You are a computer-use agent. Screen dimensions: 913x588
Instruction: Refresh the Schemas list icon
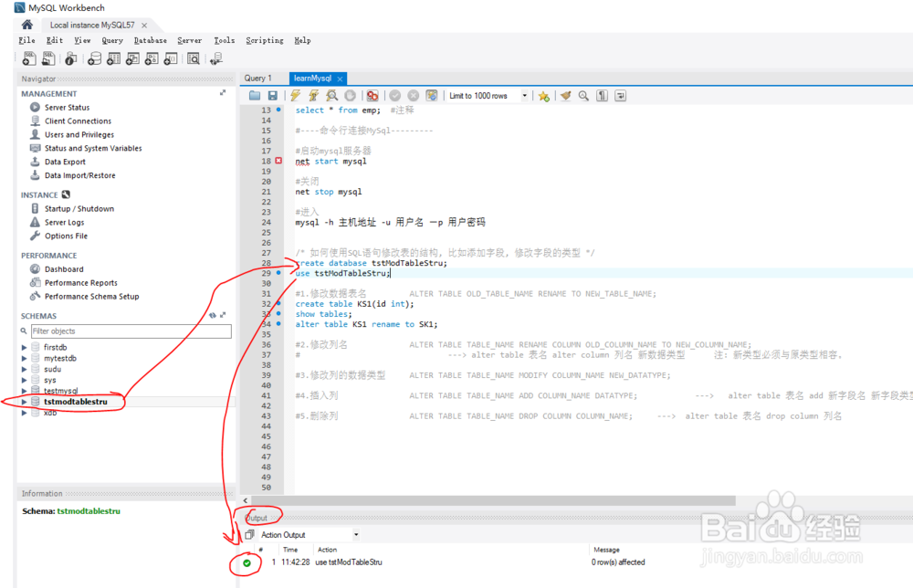pyautogui.click(x=213, y=316)
